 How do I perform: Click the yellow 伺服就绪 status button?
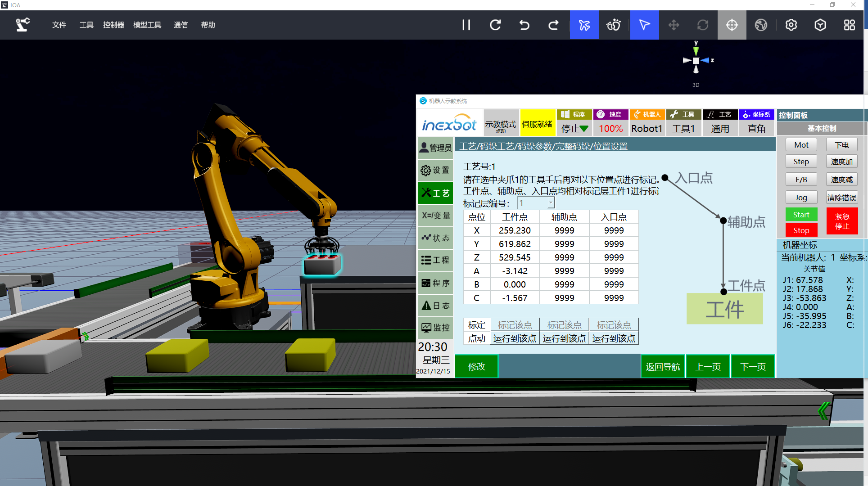537,122
